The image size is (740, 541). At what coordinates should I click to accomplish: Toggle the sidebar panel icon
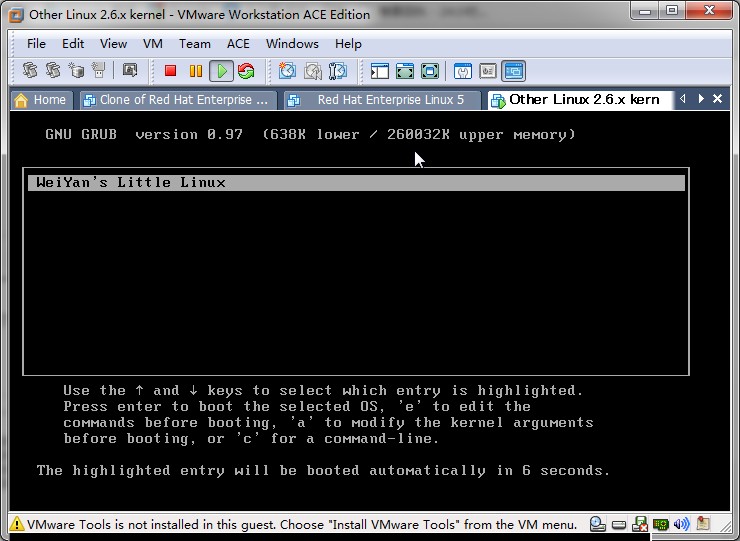pyautogui.click(x=379, y=71)
